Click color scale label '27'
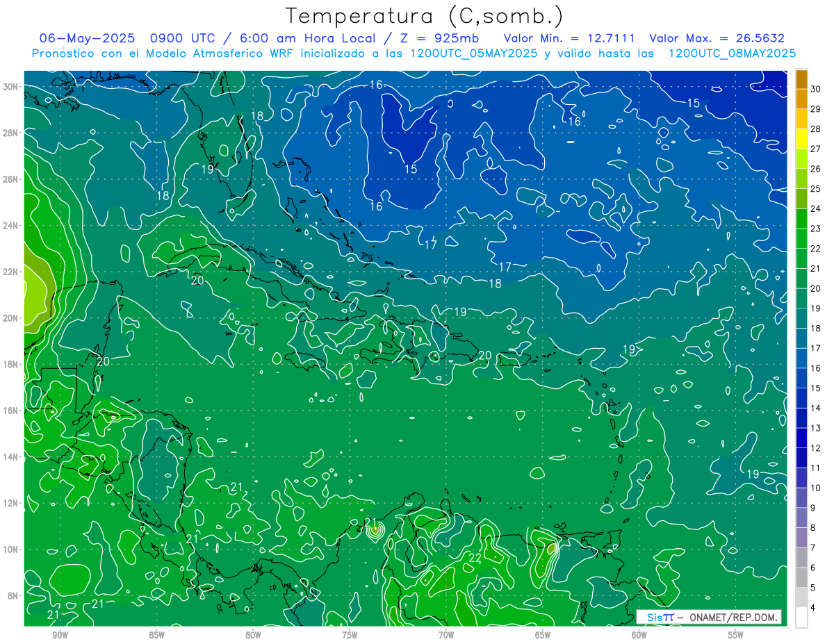The width and height of the screenshot is (834, 644). [815, 149]
